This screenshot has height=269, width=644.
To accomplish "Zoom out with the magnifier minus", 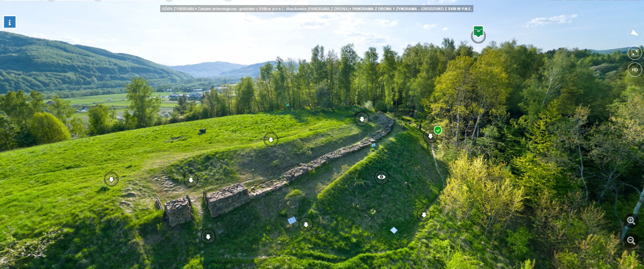I will coord(631,240).
